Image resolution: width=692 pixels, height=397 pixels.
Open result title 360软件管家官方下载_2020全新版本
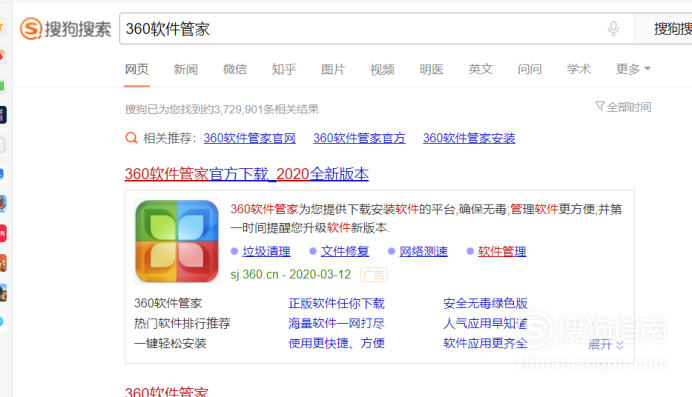pos(247,174)
